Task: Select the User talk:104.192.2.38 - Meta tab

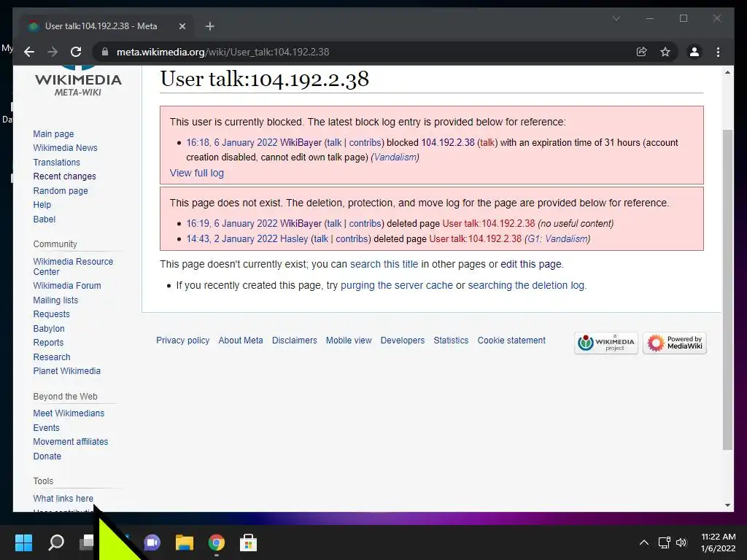Action: pyautogui.click(x=107, y=26)
